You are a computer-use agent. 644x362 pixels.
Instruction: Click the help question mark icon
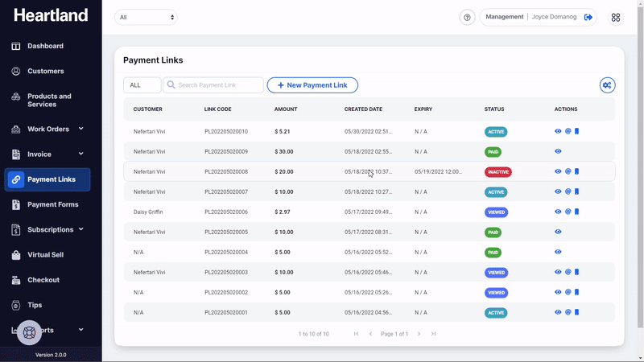coord(467,18)
